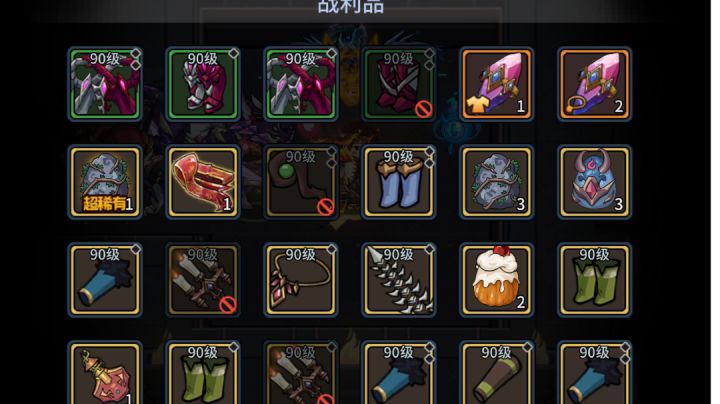Pick the level 90 spiked chain weapon

click(x=399, y=280)
